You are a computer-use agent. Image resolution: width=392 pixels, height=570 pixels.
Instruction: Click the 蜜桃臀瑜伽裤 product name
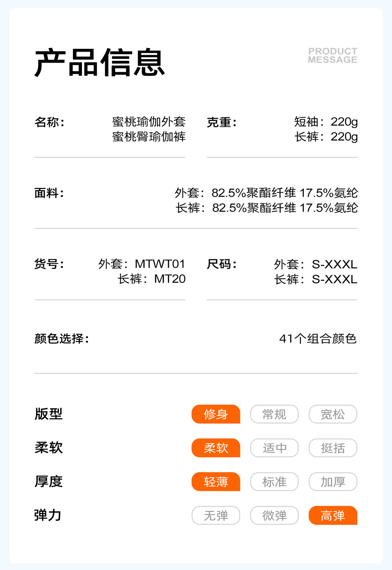(x=149, y=137)
